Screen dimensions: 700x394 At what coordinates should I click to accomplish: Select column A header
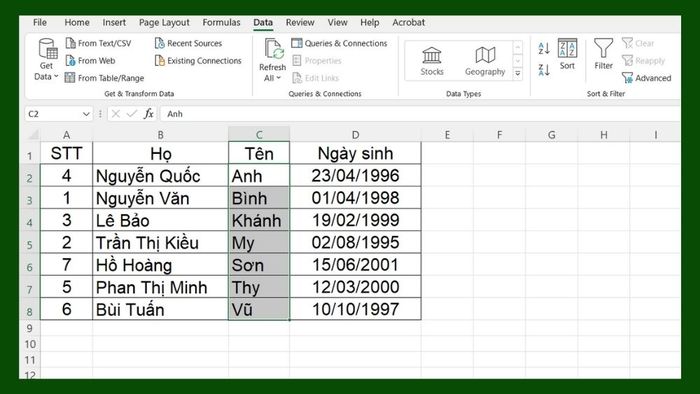(66, 134)
